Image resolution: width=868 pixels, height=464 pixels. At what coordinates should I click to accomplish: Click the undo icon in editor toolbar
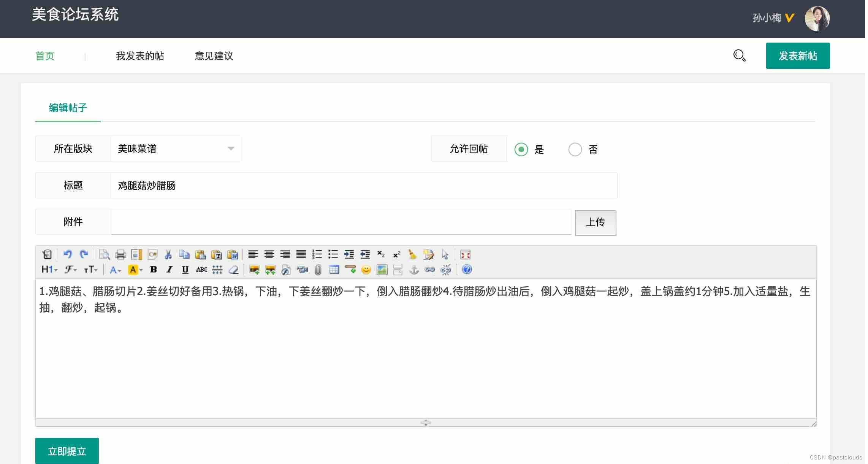[68, 254]
